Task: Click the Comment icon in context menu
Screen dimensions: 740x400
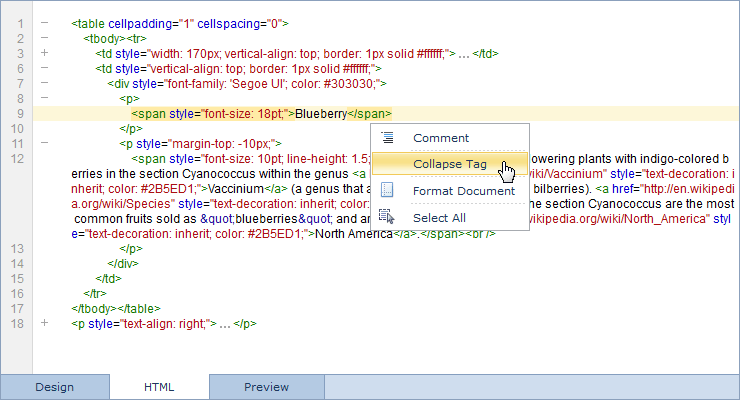Action: (388, 138)
